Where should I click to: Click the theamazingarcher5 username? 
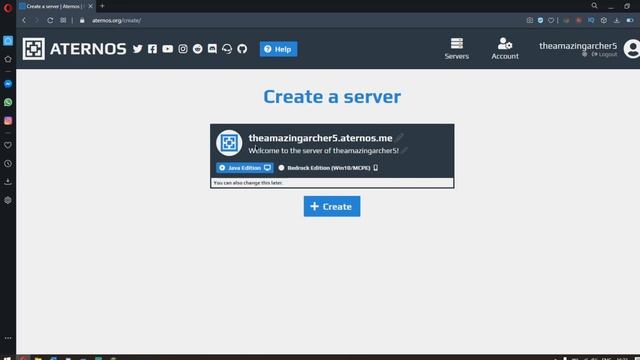pyautogui.click(x=578, y=46)
